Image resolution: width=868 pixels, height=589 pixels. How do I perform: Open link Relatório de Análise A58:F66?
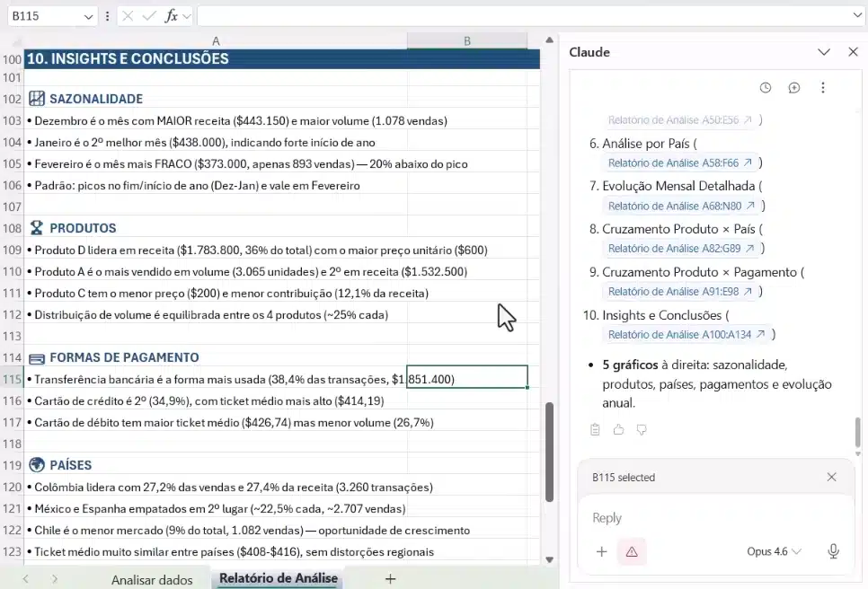pyautogui.click(x=680, y=163)
